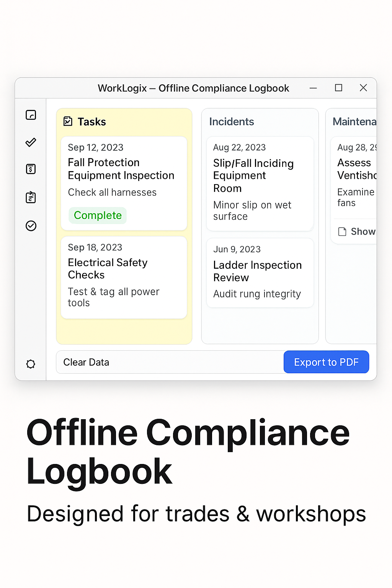
Task: Open settings gear at sidebar bottom
Action: (31, 364)
